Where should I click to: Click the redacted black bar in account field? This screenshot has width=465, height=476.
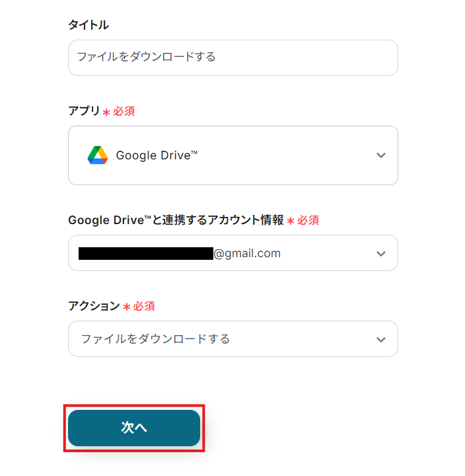click(145, 253)
